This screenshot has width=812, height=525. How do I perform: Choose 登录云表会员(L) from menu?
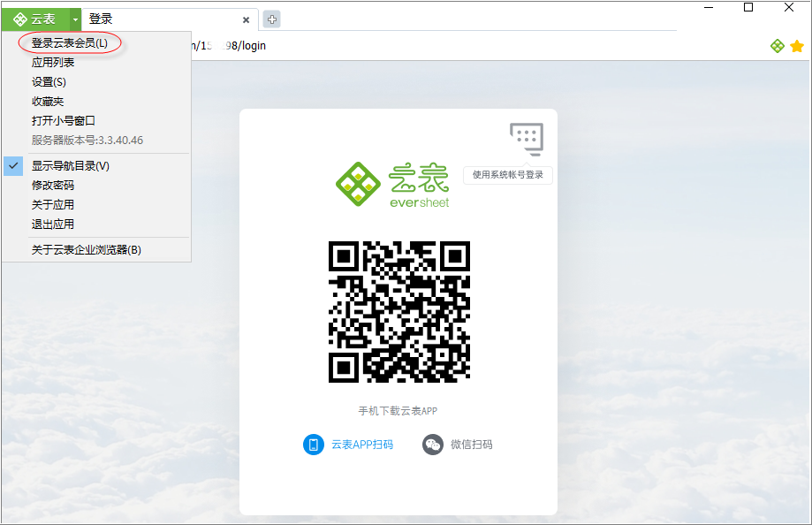70,43
